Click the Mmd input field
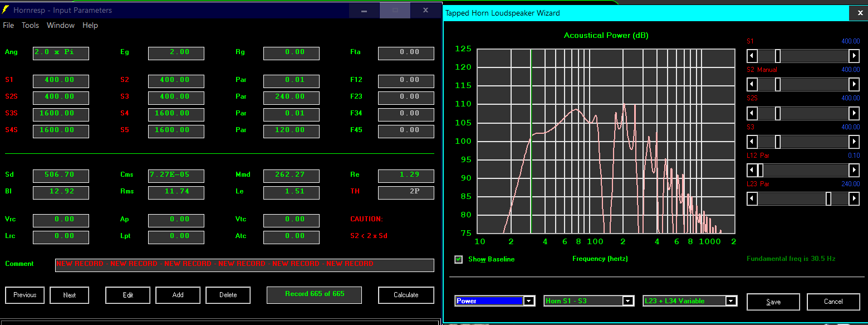Viewport: 868px width, 325px height. (x=291, y=176)
